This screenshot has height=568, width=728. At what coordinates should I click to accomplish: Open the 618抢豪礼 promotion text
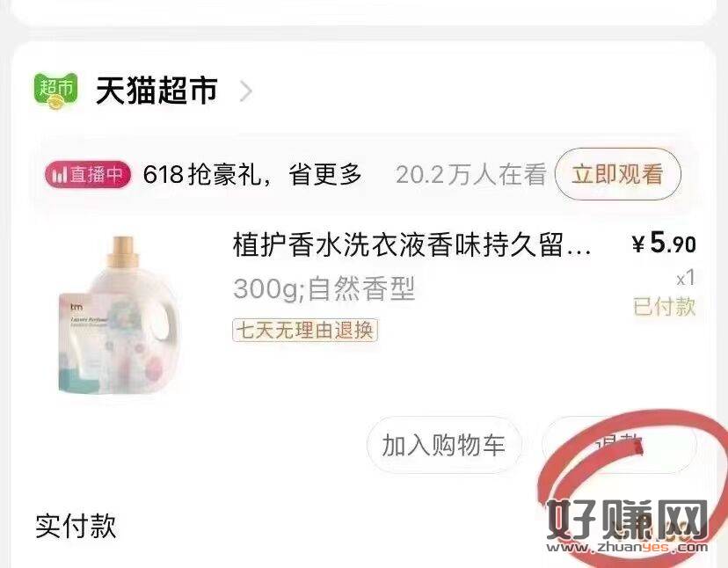(252, 175)
